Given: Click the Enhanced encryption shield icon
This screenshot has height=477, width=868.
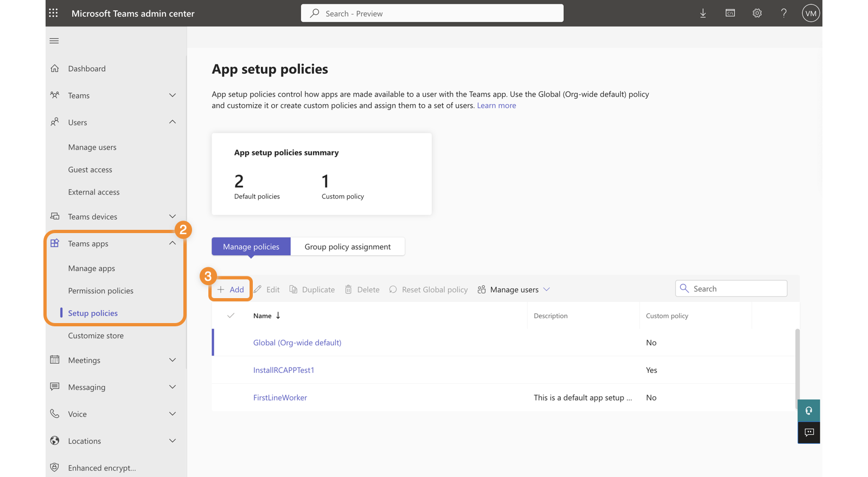Looking at the screenshot, I should [55, 467].
